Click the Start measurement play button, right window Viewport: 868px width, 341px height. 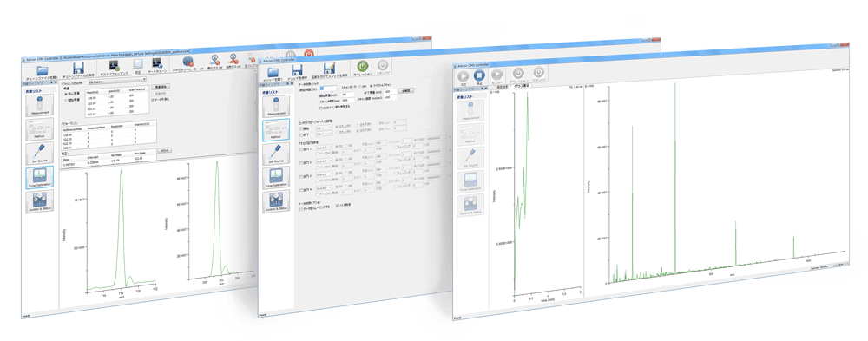click(x=464, y=76)
